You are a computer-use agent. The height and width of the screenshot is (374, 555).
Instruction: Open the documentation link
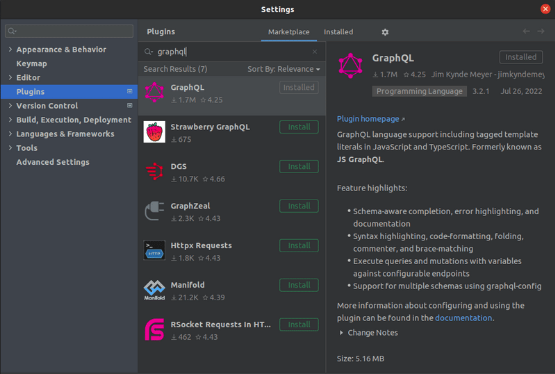click(463, 318)
